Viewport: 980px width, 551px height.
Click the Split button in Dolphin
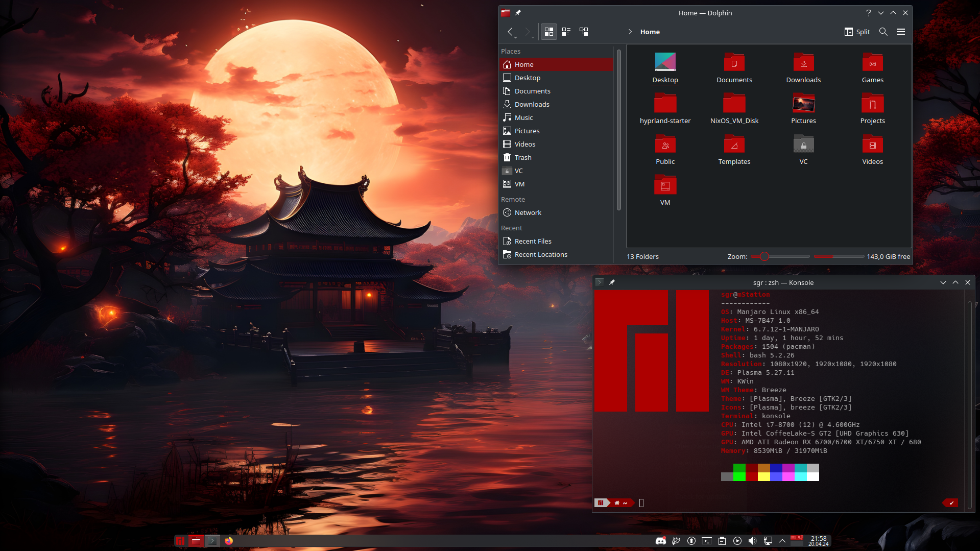[x=857, y=32]
